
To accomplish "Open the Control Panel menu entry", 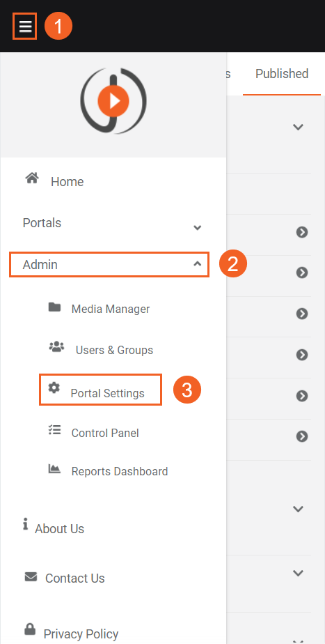I will [x=105, y=433].
